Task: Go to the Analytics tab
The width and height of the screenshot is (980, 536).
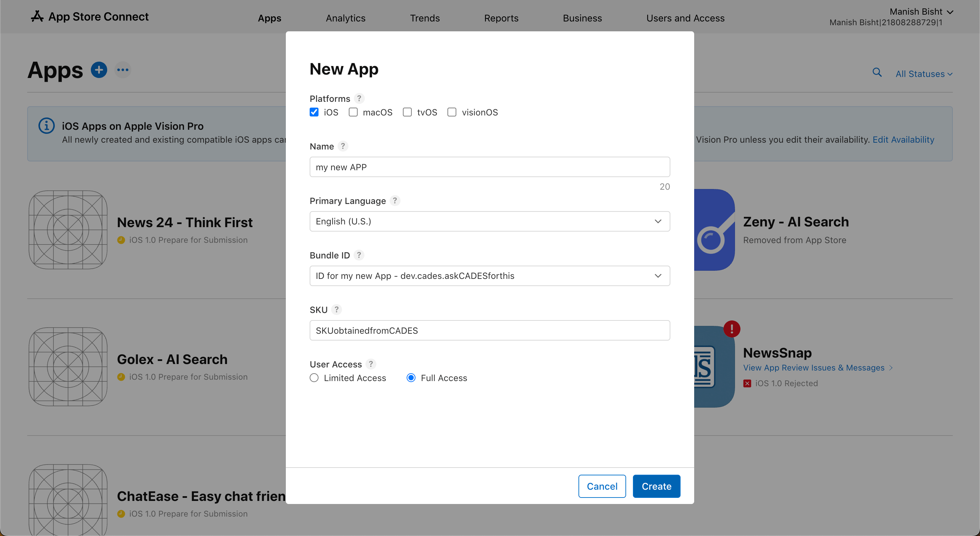Action: [345, 18]
